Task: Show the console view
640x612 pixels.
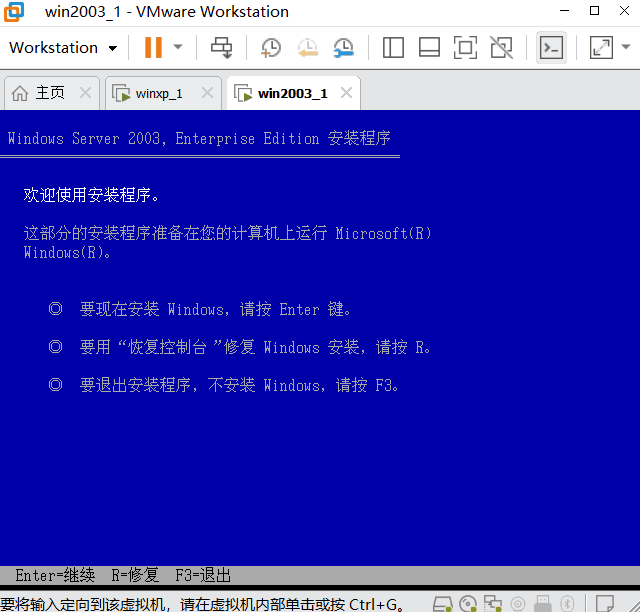Action: (x=551, y=47)
